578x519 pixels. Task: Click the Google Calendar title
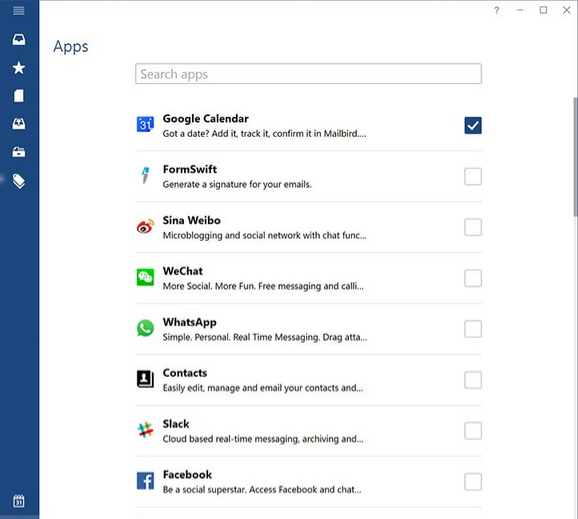click(x=206, y=119)
